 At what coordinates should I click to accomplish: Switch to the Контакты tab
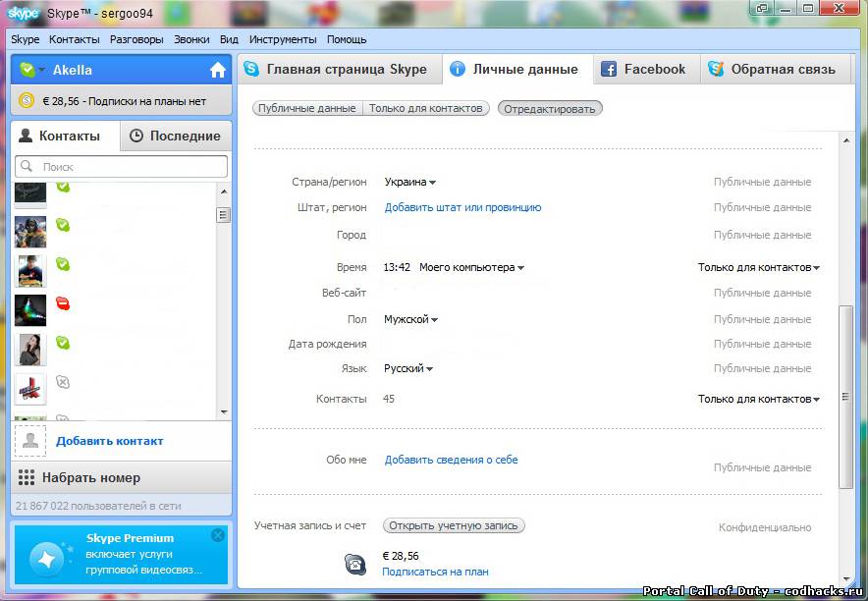pos(65,136)
